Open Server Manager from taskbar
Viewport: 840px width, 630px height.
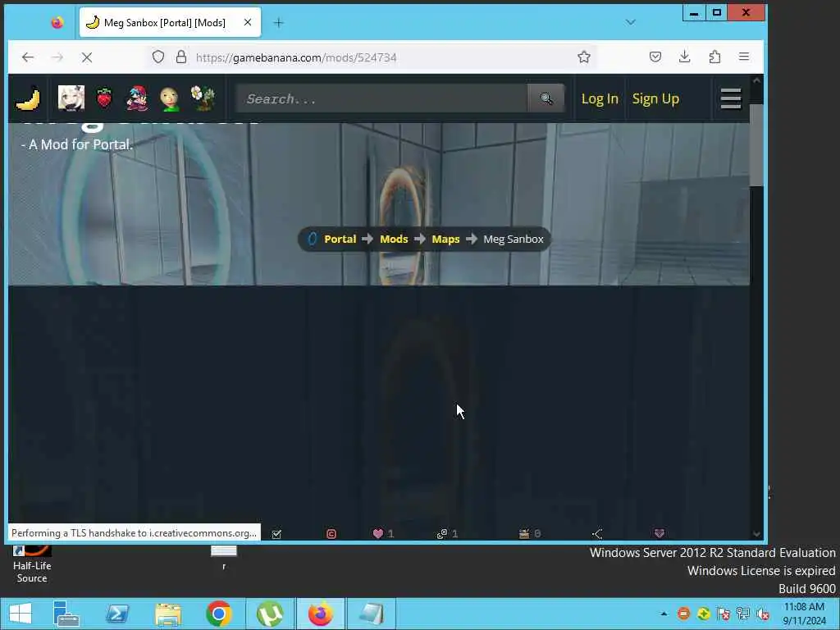point(66,614)
